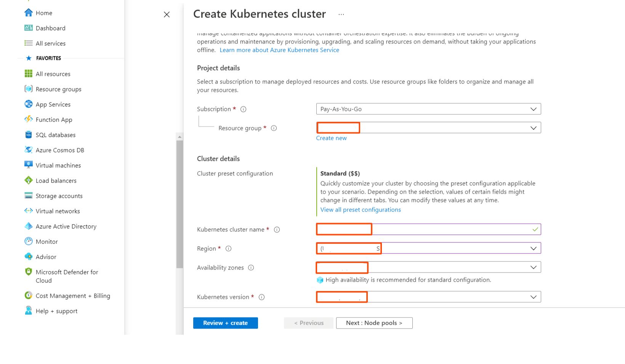625x364 pixels.
Task: Click the Function App lightning icon
Action: (x=29, y=119)
